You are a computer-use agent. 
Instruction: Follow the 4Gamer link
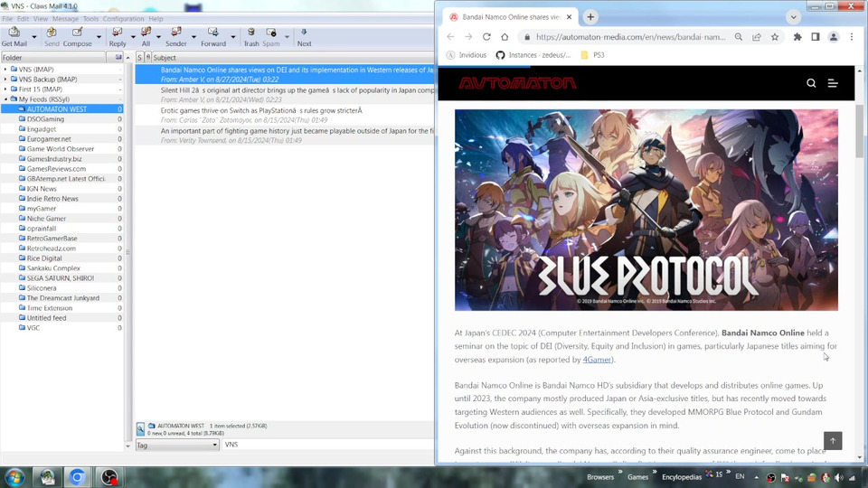597,360
